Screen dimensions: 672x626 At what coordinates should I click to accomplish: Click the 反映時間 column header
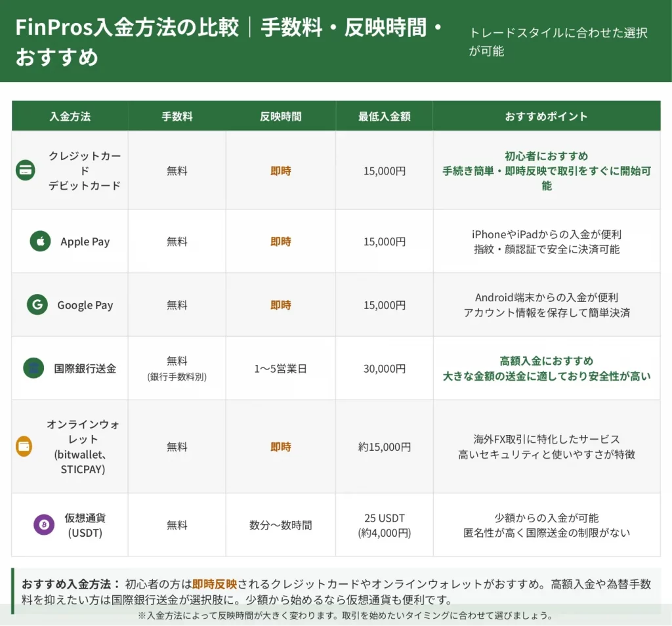[281, 116]
